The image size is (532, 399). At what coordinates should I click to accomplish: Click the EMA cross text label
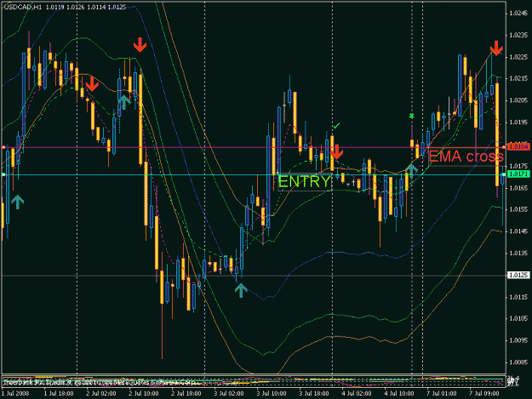[x=466, y=157]
